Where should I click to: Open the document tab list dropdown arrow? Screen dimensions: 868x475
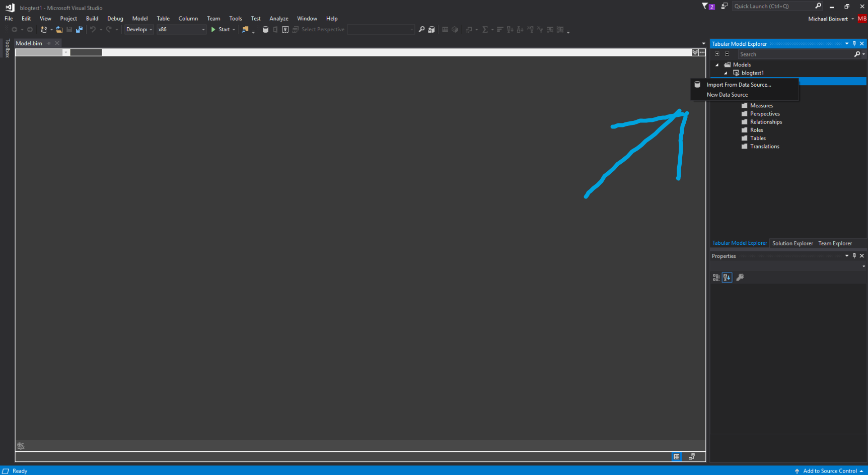click(x=704, y=44)
